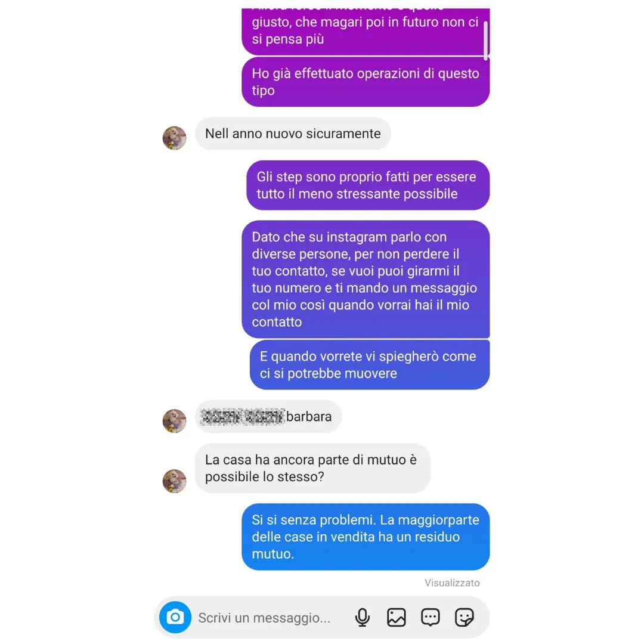Click the avatar beside "Nell anno nuovo sicuramente"
The height and width of the screenshot is (644, 644).
(175, 138)
